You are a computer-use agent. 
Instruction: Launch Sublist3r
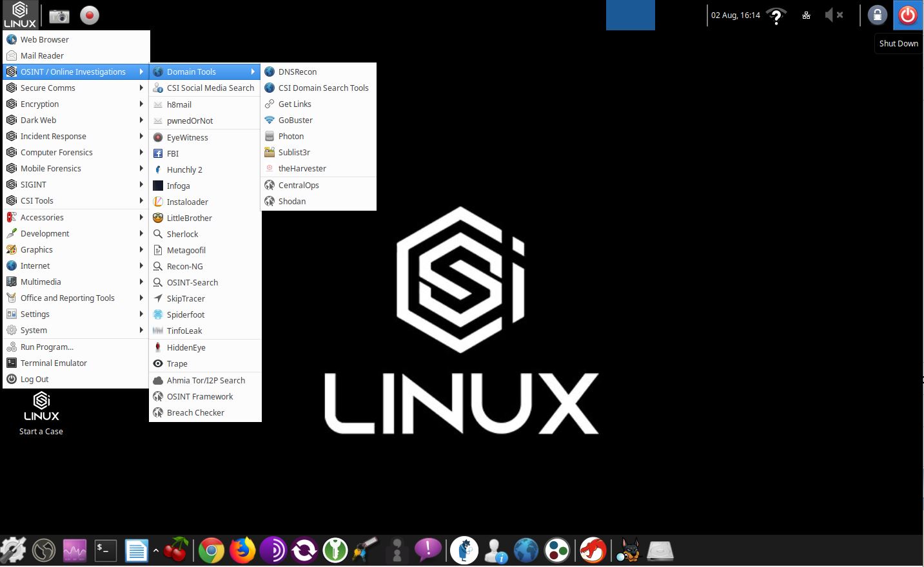[319, 152]
